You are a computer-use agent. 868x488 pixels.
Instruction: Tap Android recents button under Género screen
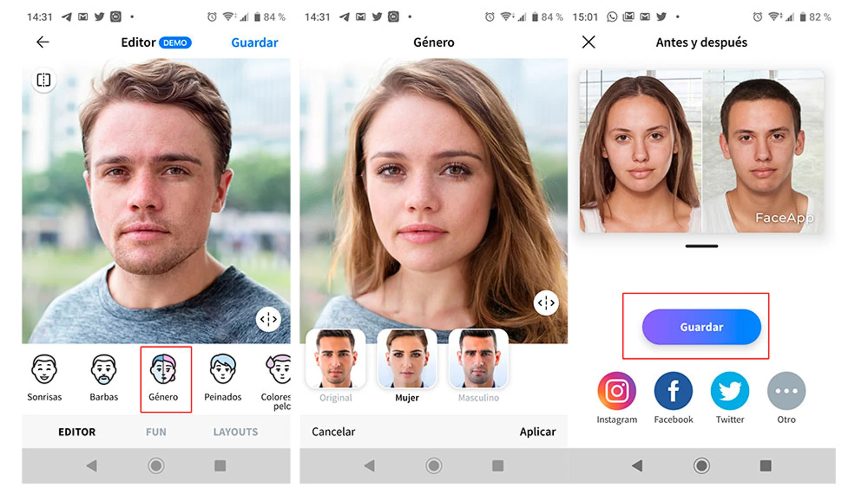pyautogui.click(x=498, y=466)
